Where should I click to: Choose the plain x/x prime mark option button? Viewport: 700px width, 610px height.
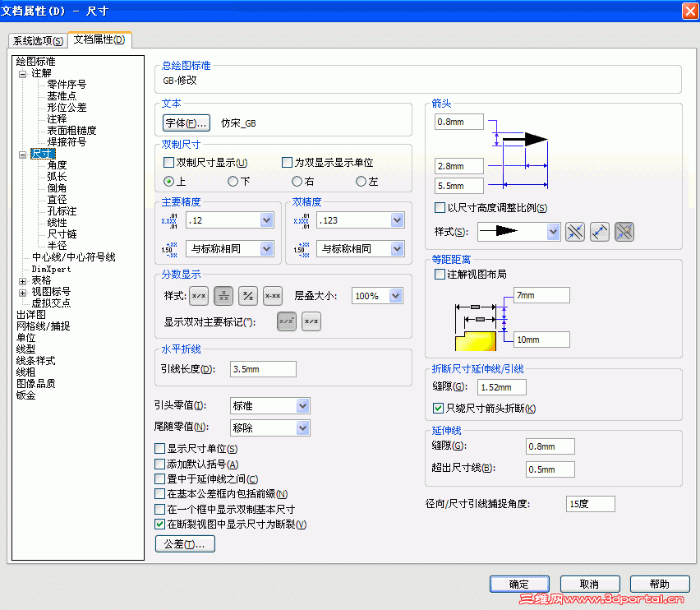coord(311,321)
